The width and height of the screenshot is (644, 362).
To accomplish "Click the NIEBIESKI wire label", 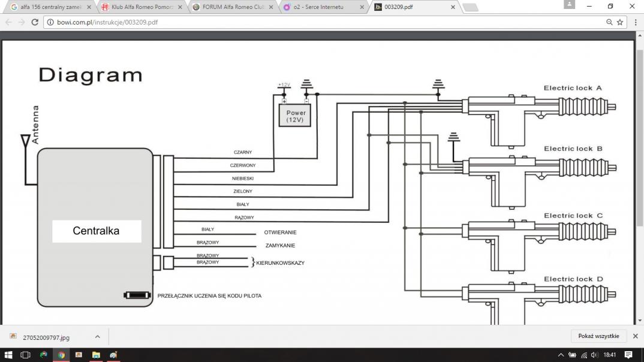I will point(243,179).
